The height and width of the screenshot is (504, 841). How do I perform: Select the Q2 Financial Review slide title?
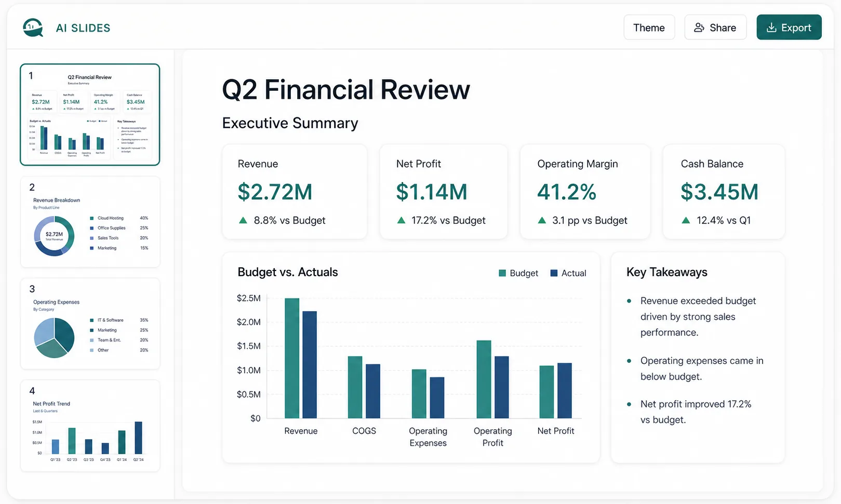[346, 89]
